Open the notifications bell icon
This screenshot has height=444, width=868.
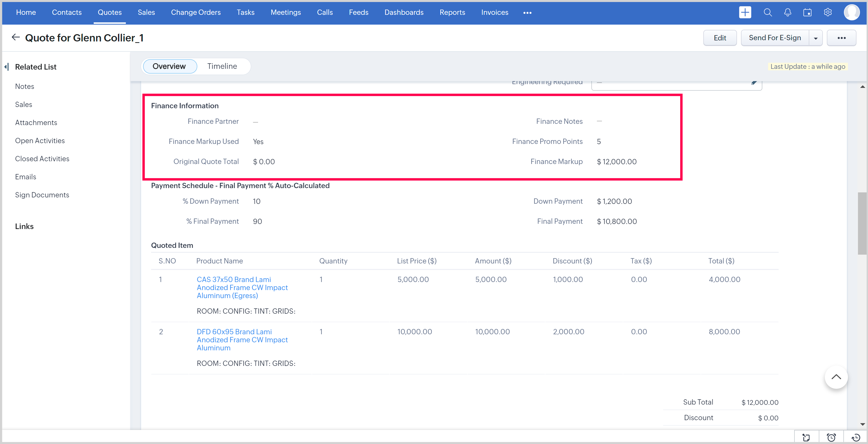click(x=787, y=13)
